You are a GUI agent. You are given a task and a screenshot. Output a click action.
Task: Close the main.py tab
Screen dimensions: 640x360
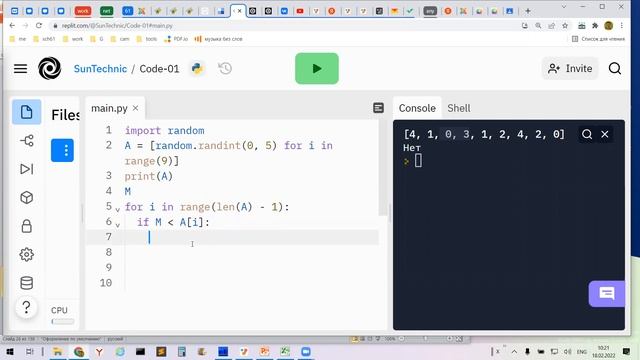pos(136,108)
